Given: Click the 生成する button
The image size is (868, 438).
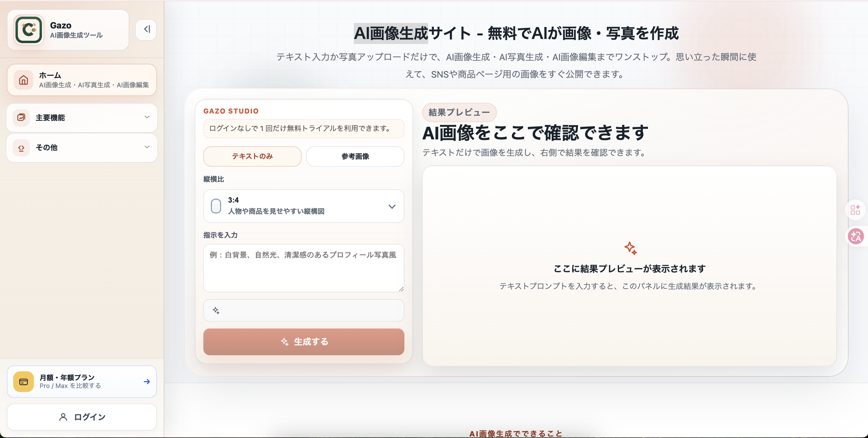Looking at the screenshot, I should click(303, 341).
